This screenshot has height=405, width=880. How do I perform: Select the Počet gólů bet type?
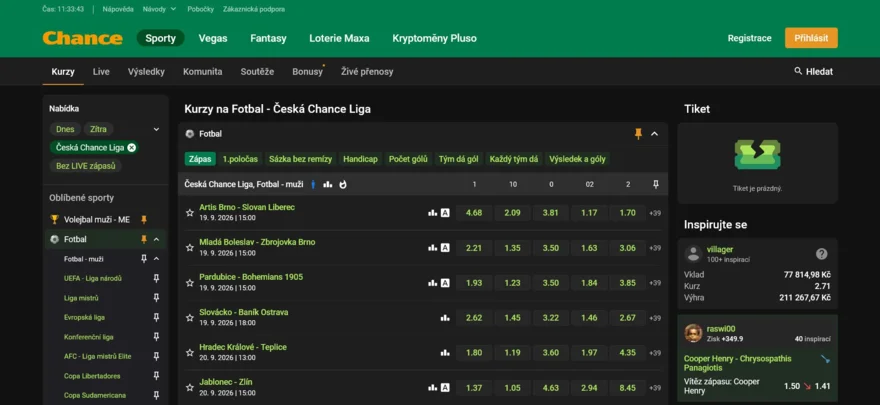click(409, 159)
